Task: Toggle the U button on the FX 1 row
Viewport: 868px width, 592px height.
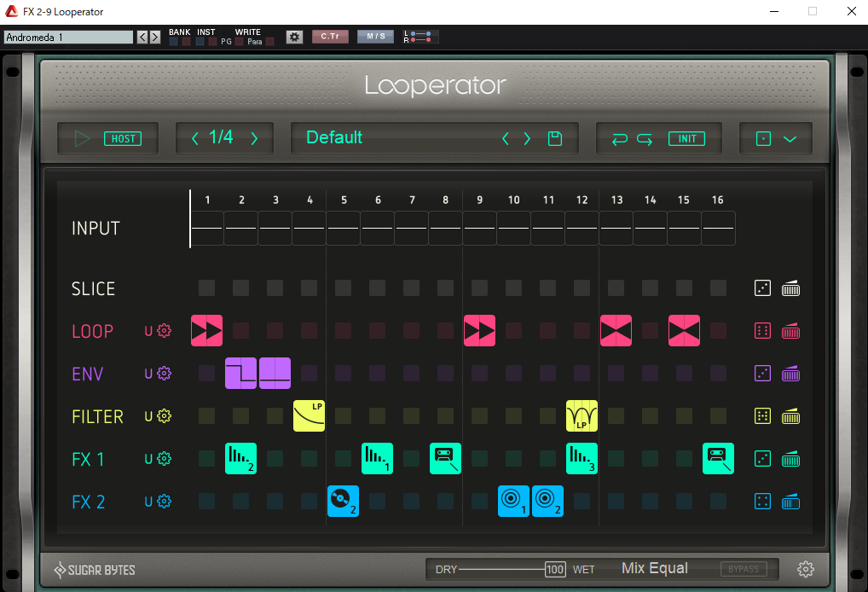Action: [x=148, y=459]
